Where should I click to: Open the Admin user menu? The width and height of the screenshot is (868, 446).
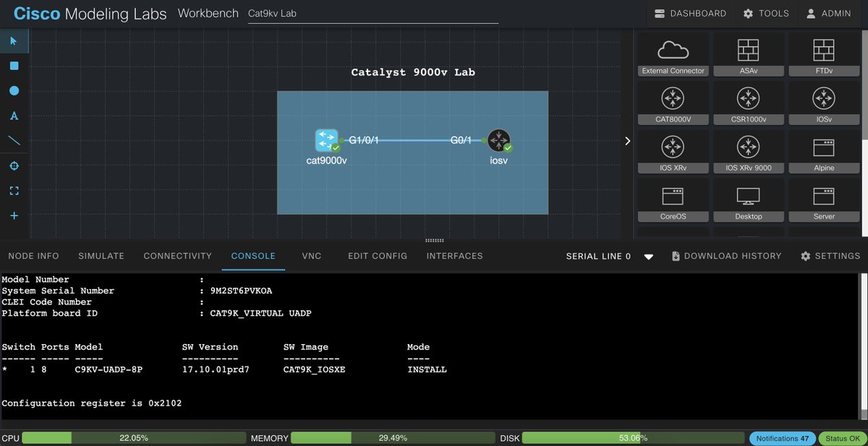point(829,14)
